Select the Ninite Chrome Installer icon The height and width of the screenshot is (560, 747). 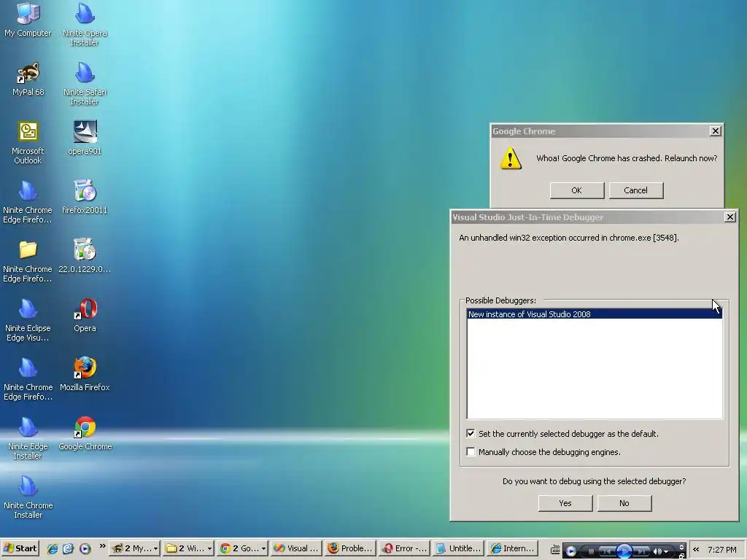(28, 497)
